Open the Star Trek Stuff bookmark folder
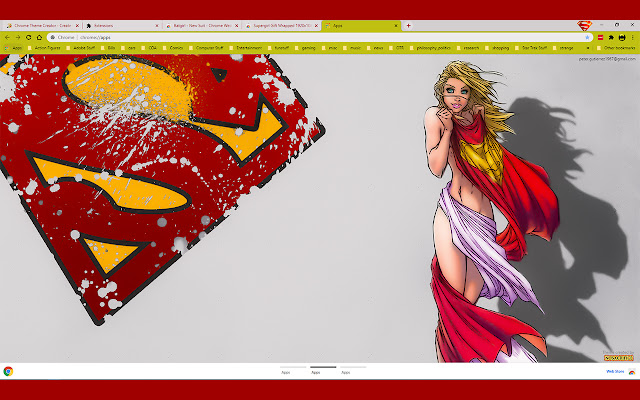 [x=531, y=48]
